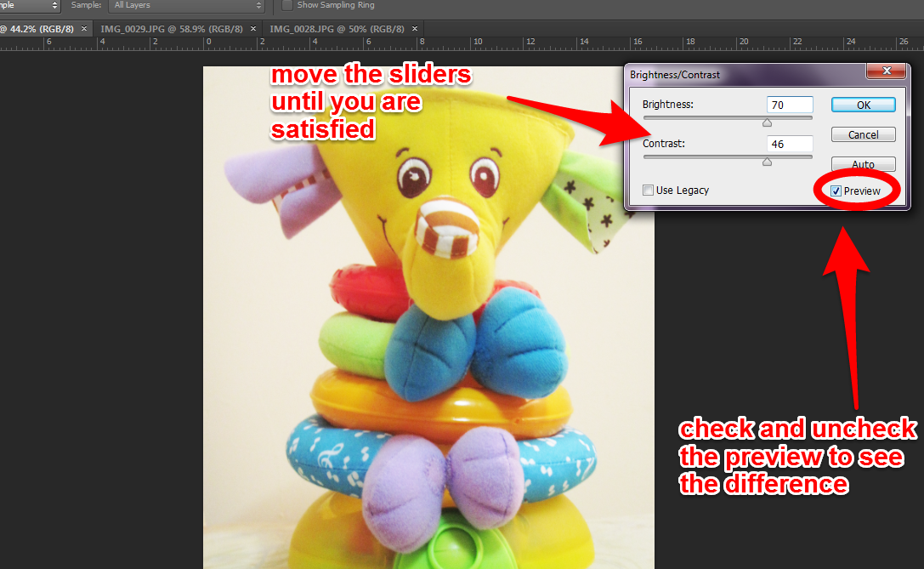This screenshot has height=569, width=924.
Task: Close the IMG_0028.JPG tab
Action: (415, 28)
